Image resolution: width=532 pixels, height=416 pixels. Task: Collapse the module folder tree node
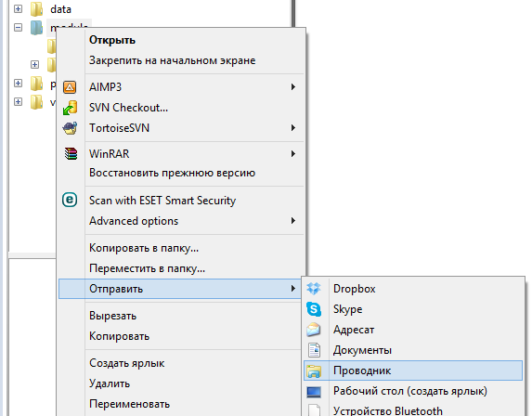pos(18,28)
